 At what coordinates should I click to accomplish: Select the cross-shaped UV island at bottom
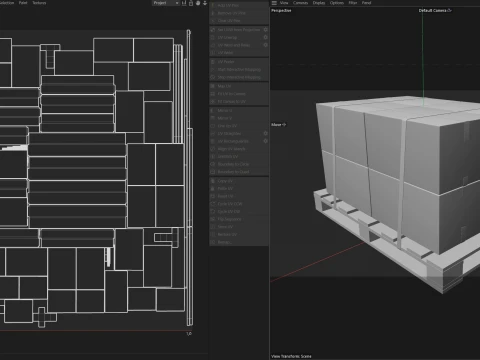42,317
